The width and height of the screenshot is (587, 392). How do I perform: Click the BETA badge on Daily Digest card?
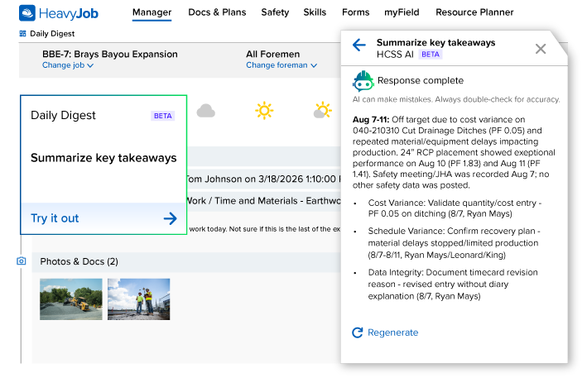point(163,116)
